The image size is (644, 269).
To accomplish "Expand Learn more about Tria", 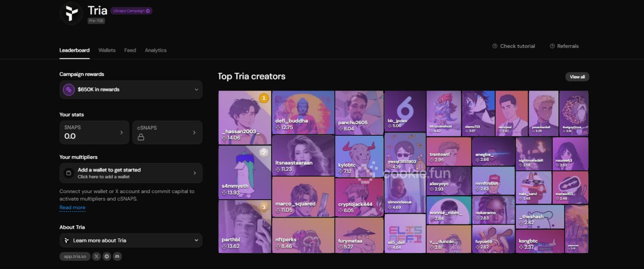I will coord(131,240).
